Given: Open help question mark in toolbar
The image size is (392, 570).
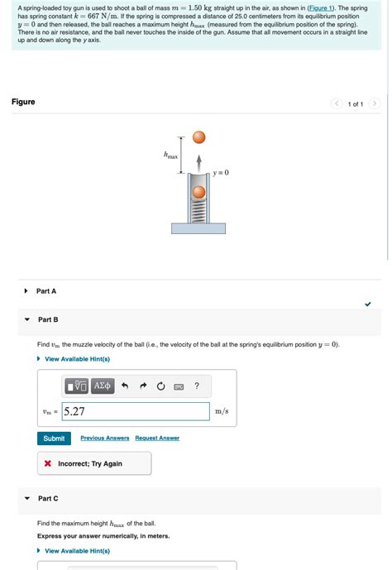Looking at the screenshot, I should pyautogui.click(x=197, y=386).
